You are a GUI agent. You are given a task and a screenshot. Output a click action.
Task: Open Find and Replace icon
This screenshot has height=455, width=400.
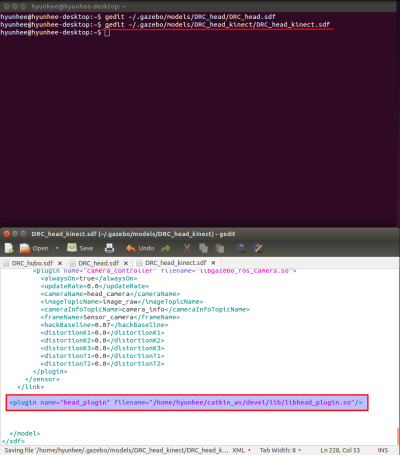point(258,248)
